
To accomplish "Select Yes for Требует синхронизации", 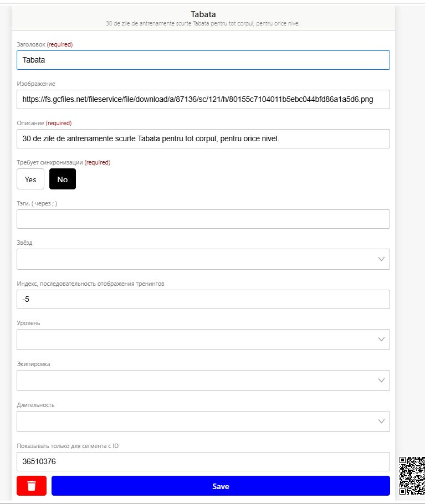I will tap(30, 179).
